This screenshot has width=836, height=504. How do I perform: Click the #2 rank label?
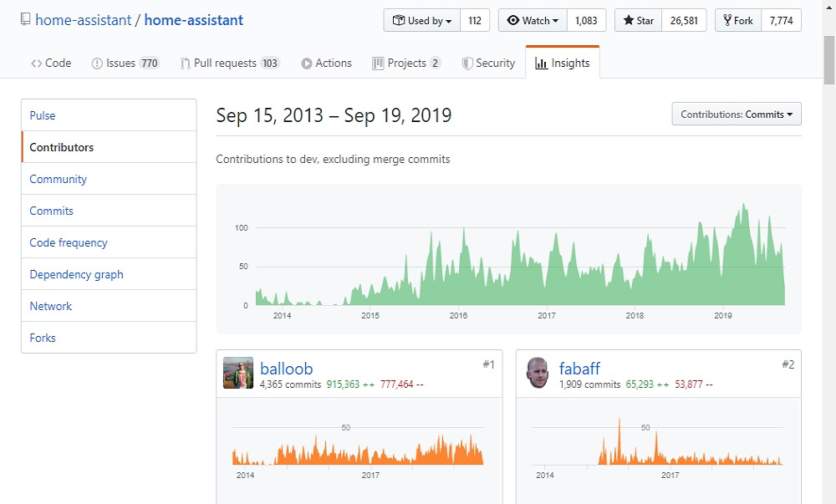[x=788, y=364]
